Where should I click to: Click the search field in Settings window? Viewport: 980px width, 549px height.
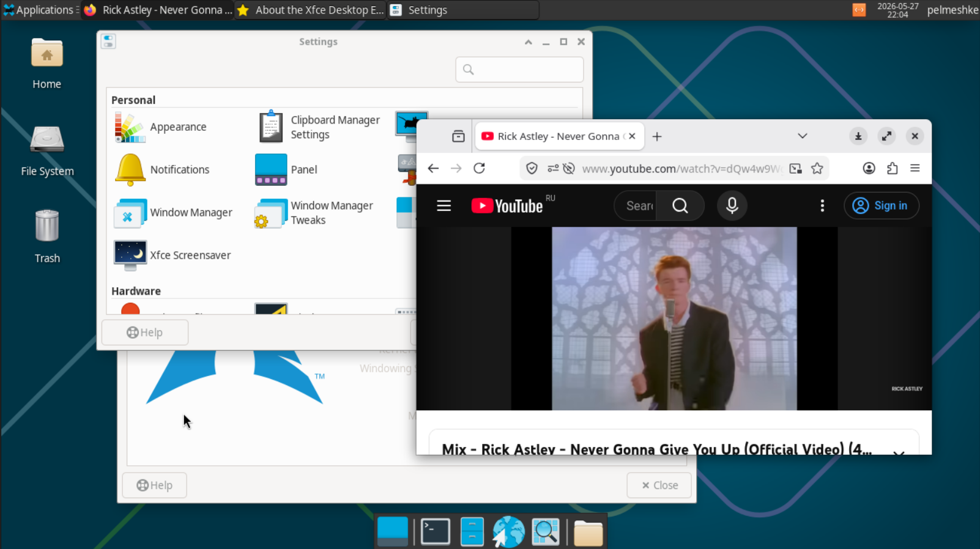click(x=519, y=70)
